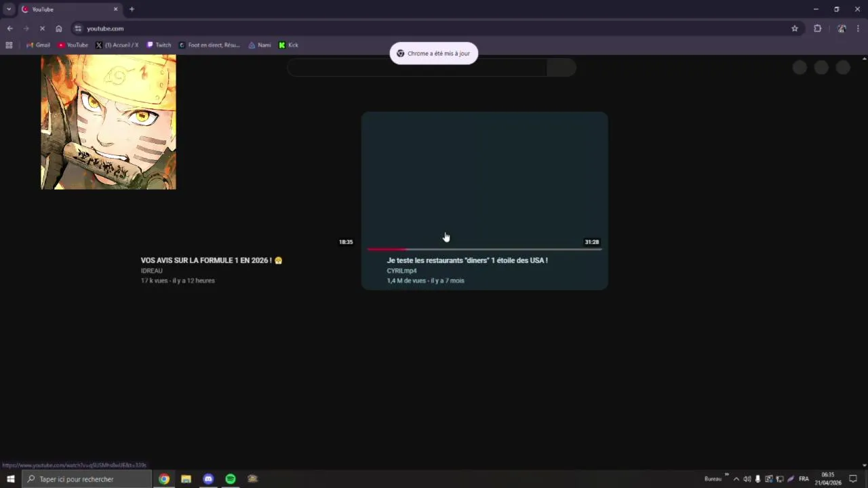Click the microphone tray icon
Screen dimensions: 868x488
[x=757, y=479]
